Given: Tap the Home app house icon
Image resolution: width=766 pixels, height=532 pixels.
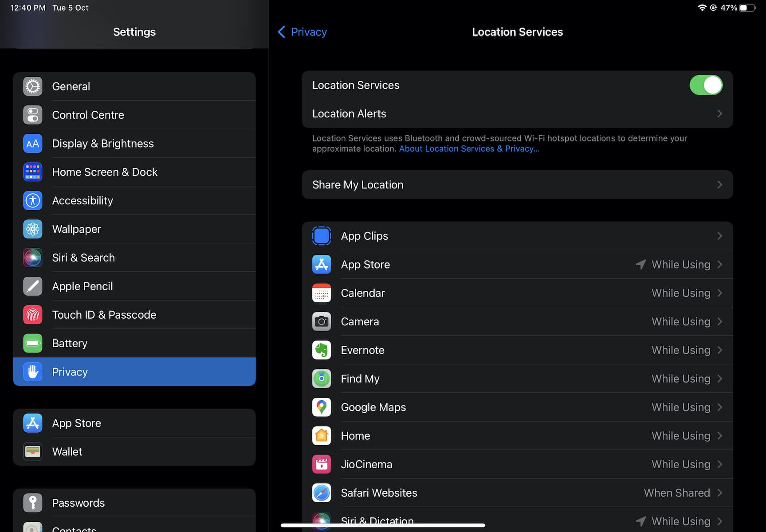Looking at the screenshot, I should [322, 436].
